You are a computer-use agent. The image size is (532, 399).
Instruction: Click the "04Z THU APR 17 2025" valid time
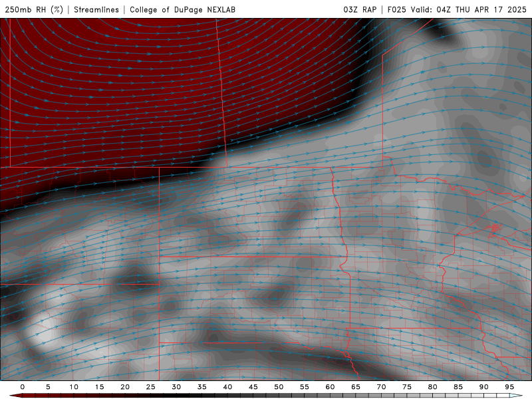coord(481,9)
